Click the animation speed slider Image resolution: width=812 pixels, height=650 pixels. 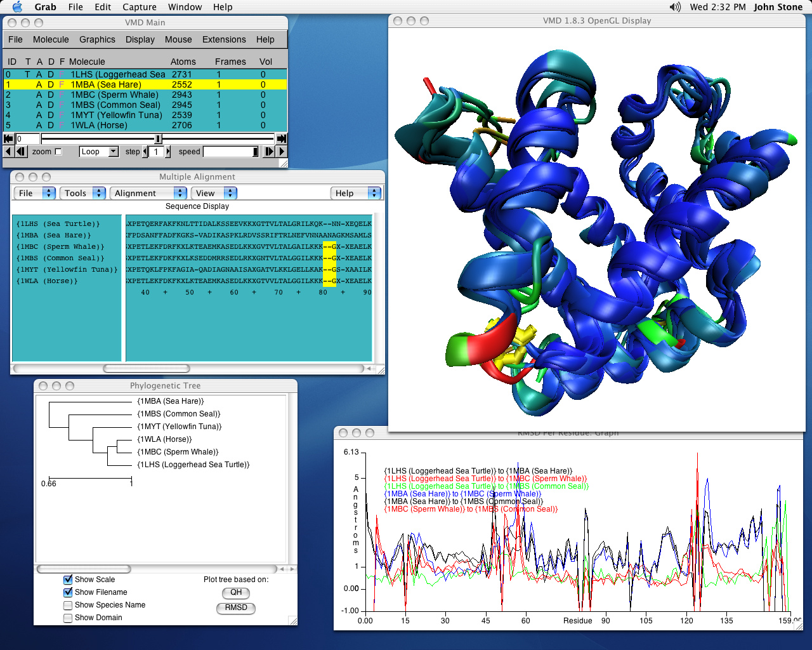point(231,152)
